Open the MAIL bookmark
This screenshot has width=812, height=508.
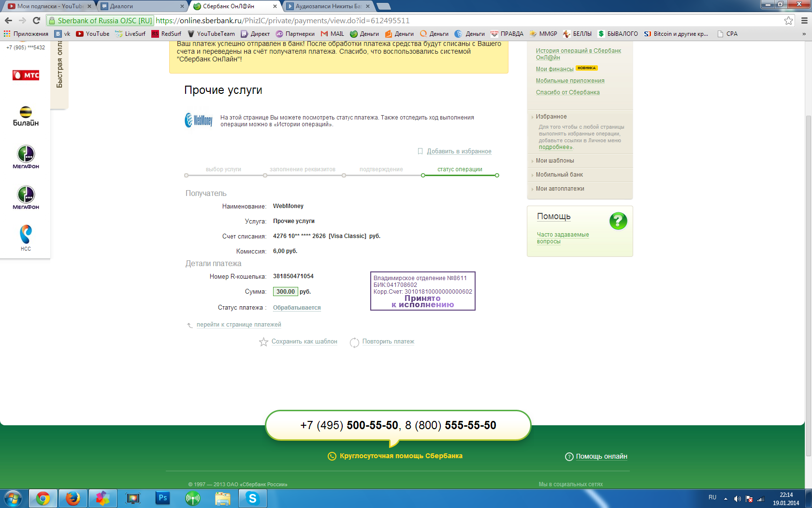coord(333,34)
